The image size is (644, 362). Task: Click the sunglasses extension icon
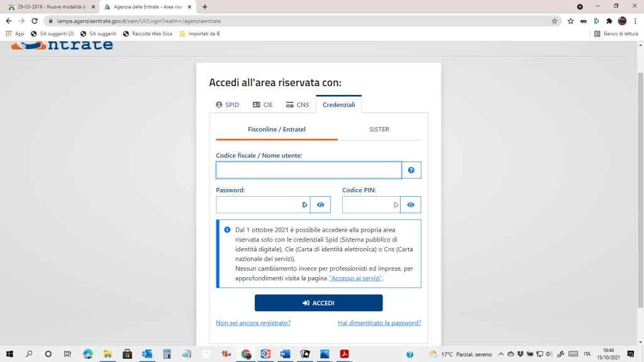pos(583,21)
